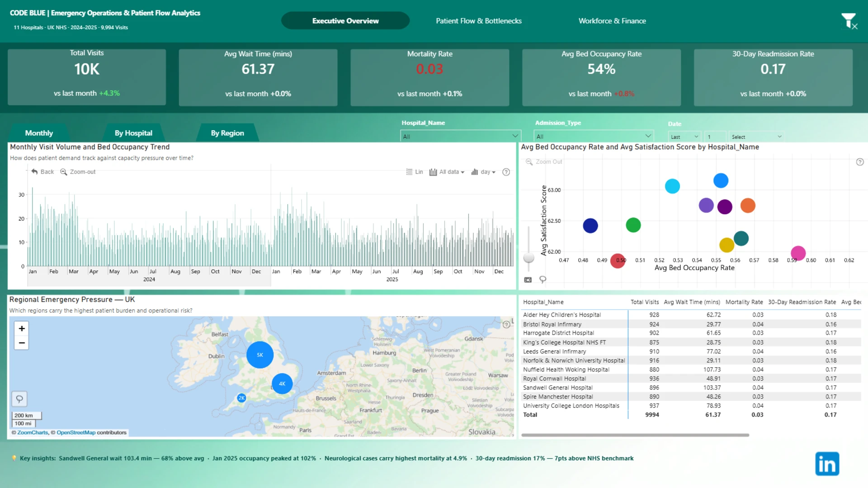Screen dimensions: 868x488
Task: Click the lasso tool on the map
Action: (x=19, y=399)
